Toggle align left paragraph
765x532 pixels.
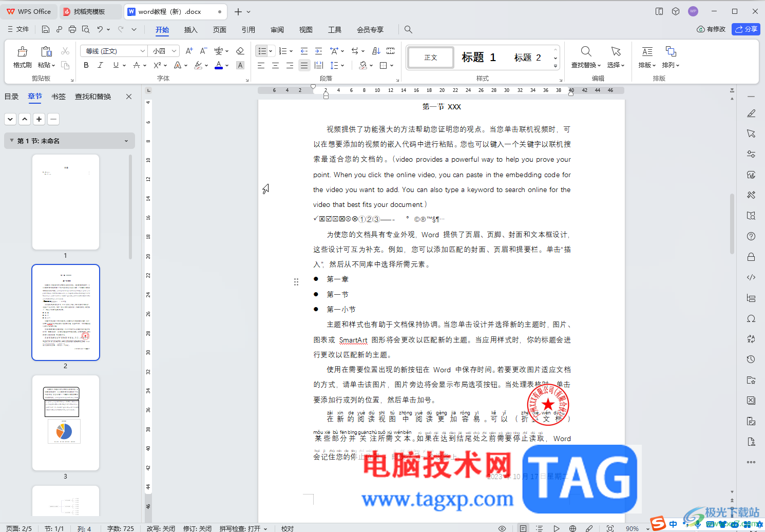tap(261, 65)
